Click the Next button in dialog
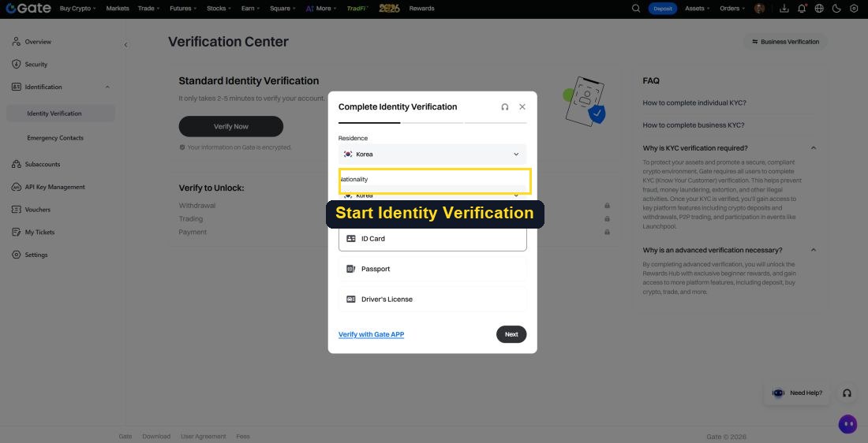 click(511, 334)
